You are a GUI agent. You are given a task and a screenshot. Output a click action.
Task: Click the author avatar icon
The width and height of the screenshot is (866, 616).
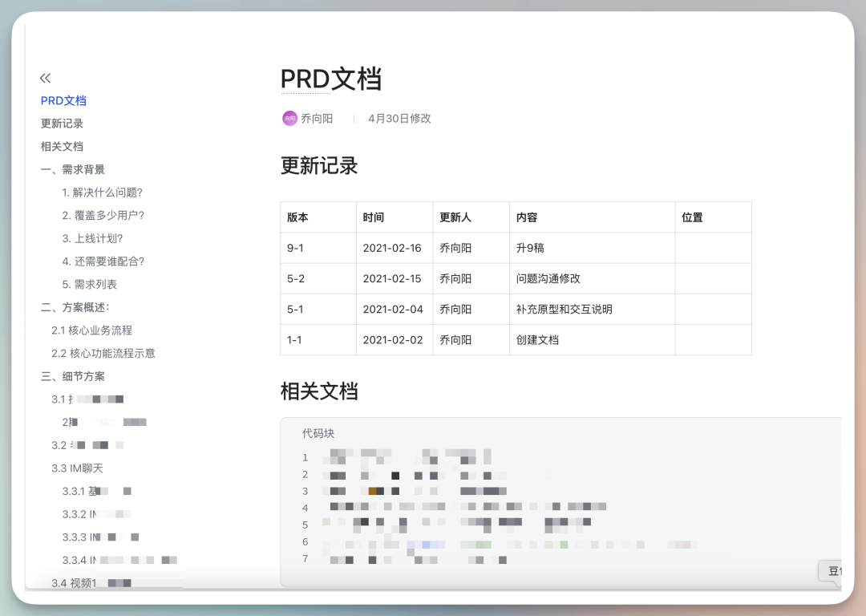coord(289,119)
